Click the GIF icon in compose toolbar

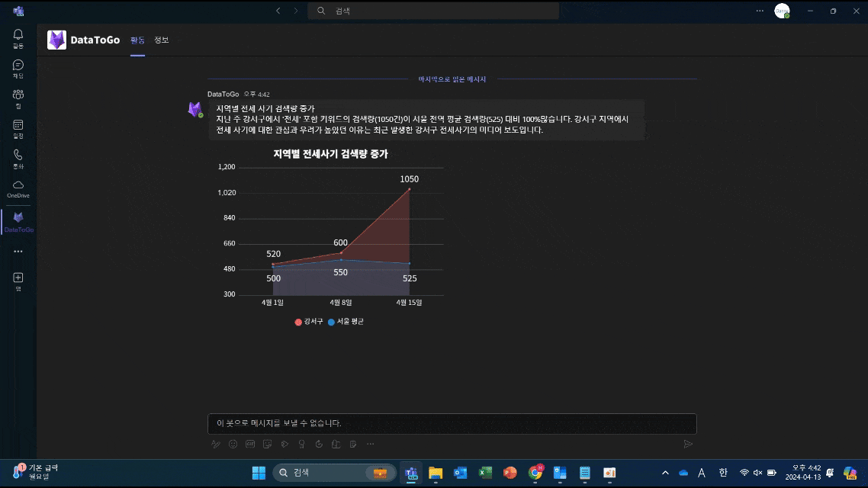(249, 444)
